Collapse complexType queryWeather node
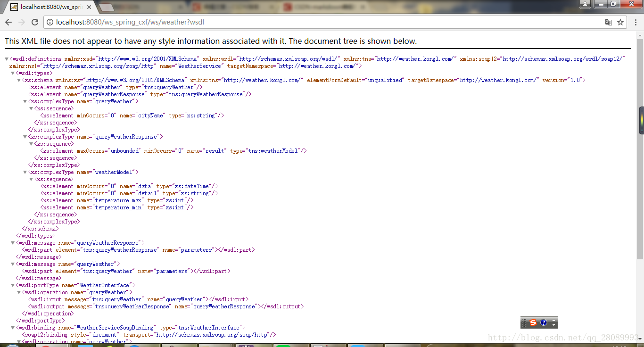644x347 pixels. [25, 101]
